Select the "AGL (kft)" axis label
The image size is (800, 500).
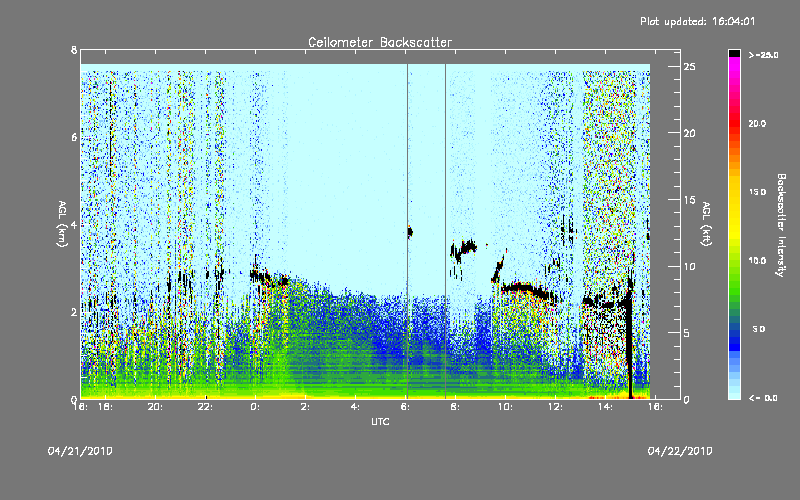tap(706, 224)
